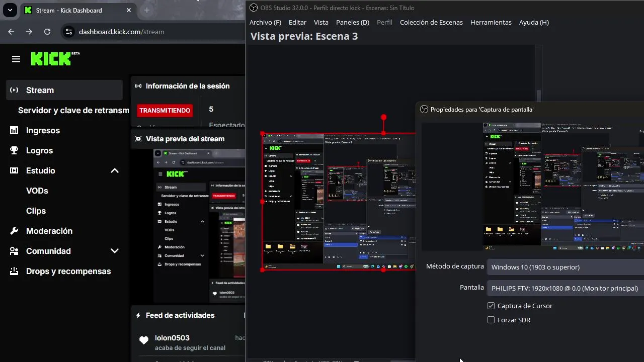Enable the Forzar SDR checkbox

coord(491,320)
